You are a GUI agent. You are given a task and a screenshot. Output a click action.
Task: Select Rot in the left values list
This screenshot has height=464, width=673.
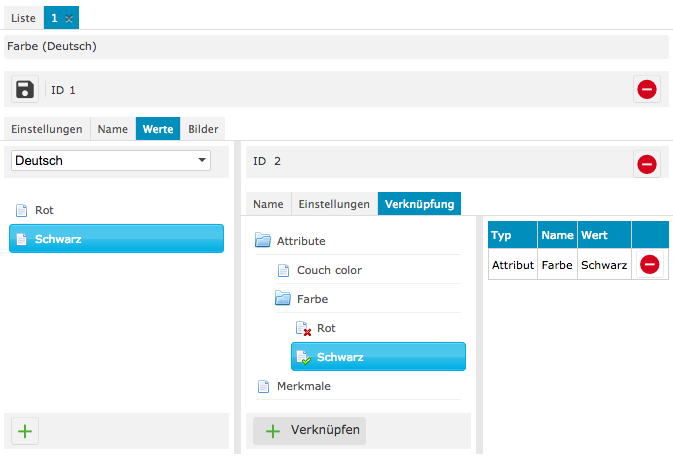[x=44, y=210]
